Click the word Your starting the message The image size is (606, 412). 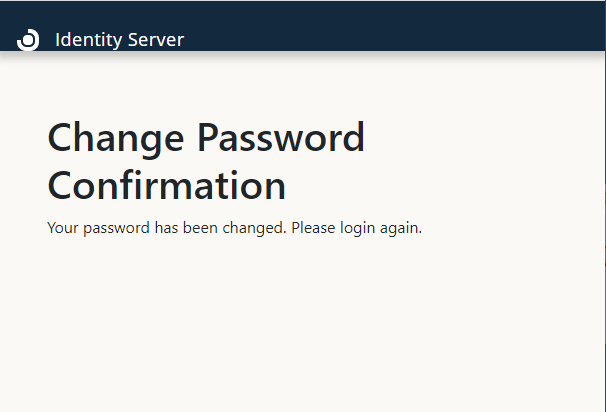click(x=62, y=228)
